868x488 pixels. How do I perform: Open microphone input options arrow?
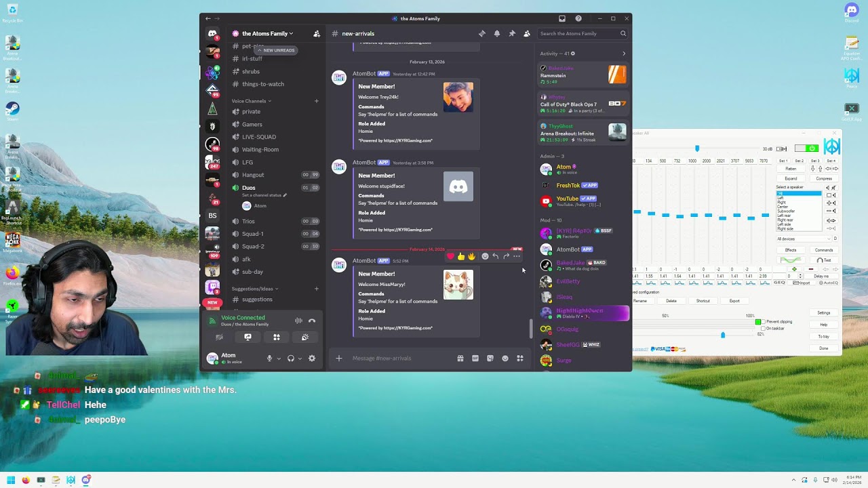point(279,359)
